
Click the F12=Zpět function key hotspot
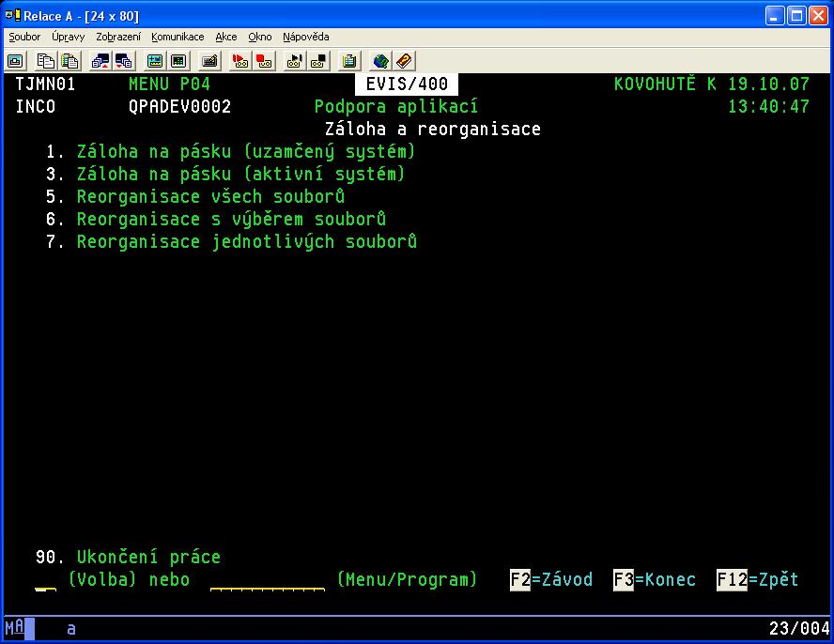click(757, 579)
